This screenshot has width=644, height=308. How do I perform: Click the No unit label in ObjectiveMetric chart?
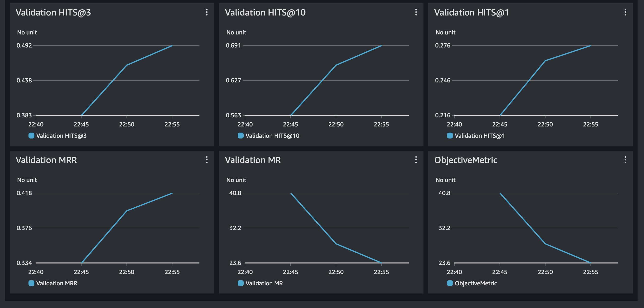pos(446,180)
